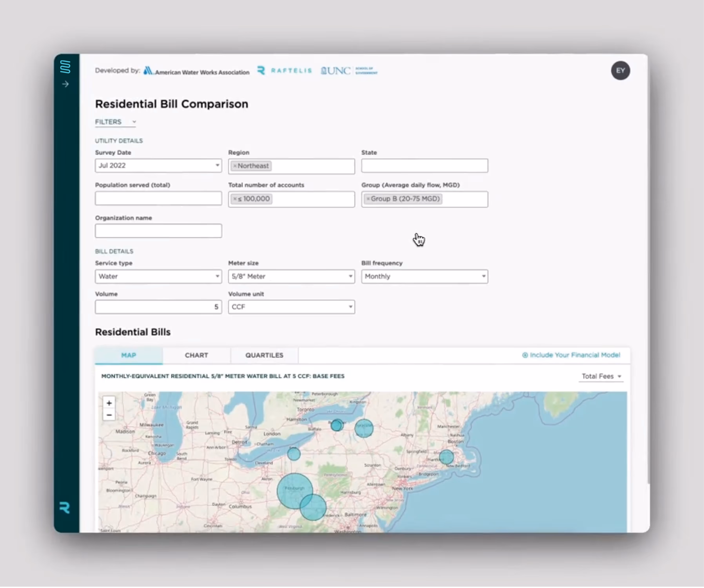Expand sidebar with the arrow icon
This screenshot has width=704, height=588.
click(x=65, y=84)
